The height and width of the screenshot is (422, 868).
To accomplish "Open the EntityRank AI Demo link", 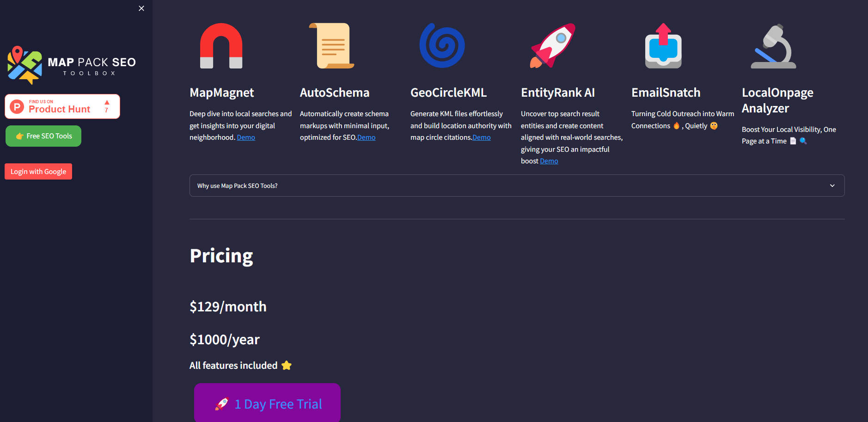I will click(x=549, y=161).
